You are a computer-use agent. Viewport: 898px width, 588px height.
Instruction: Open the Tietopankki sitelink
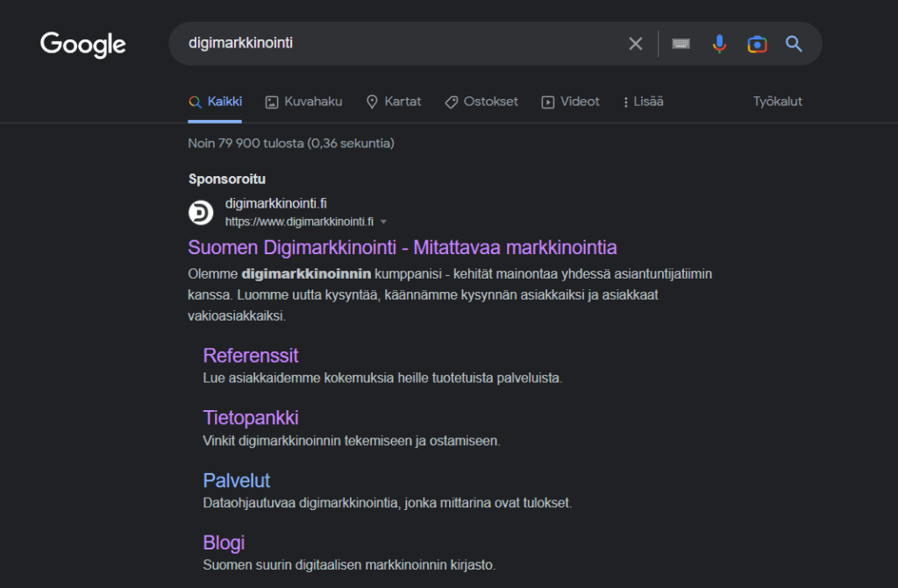(250, 418)
